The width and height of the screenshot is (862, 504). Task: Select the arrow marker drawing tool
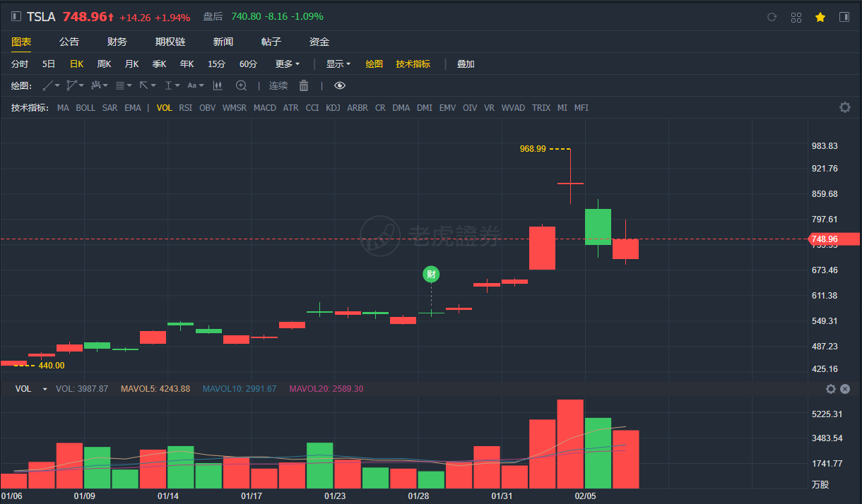pyautogui.click(x=144, y=85)
